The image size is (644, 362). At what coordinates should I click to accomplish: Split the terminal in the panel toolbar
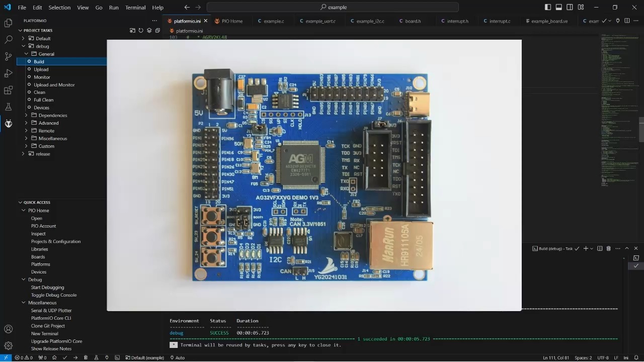600,248
